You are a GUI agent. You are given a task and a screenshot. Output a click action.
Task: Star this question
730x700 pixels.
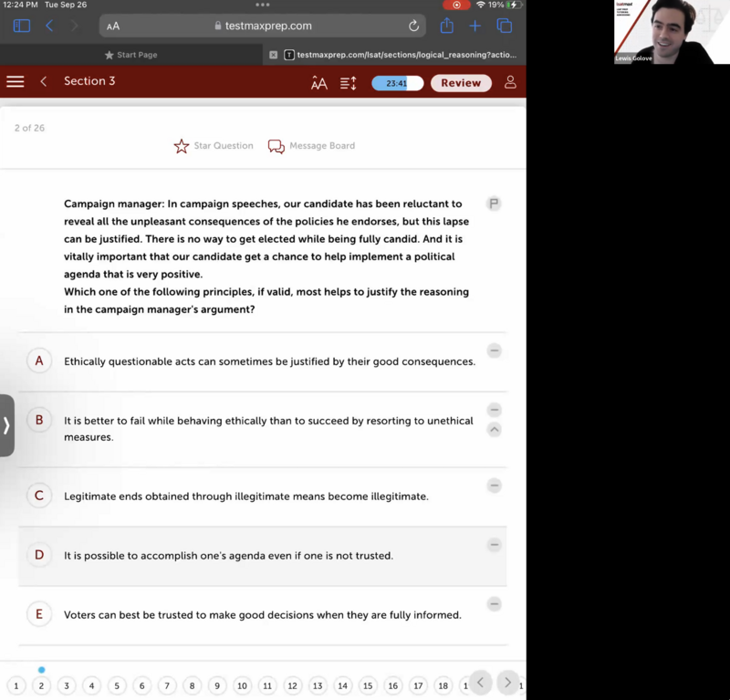tap(182, 146)
